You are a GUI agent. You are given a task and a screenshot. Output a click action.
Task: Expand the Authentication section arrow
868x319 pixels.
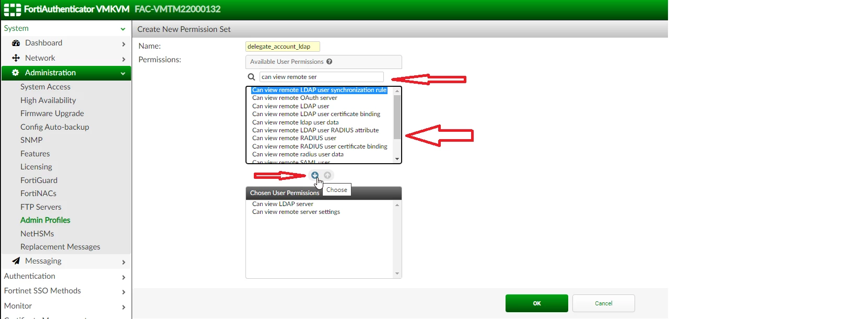124,277
